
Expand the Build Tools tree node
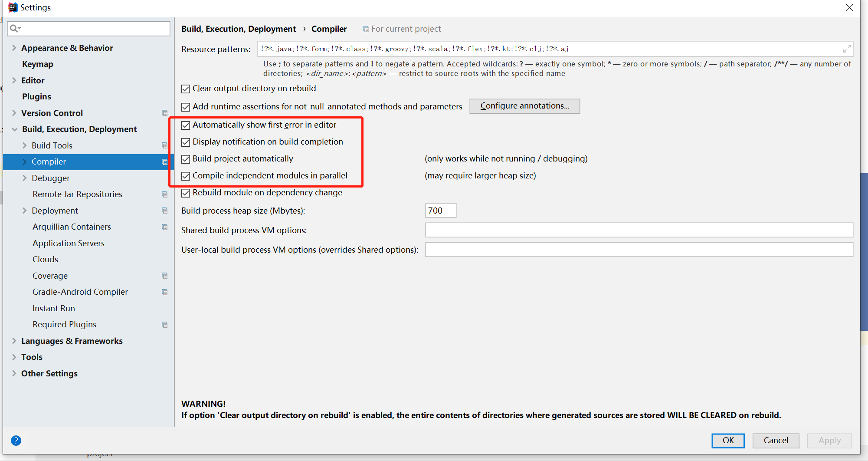point(25,145)
